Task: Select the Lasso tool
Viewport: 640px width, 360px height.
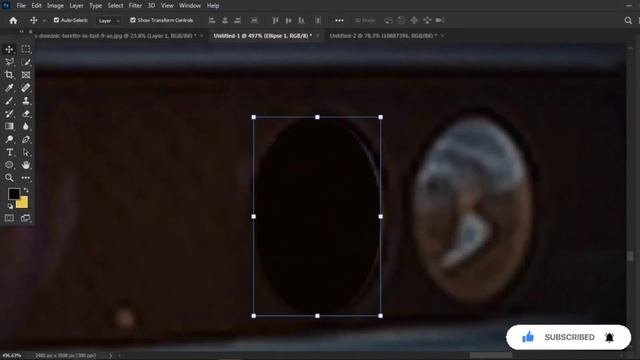Action: [x=9, y=62]
